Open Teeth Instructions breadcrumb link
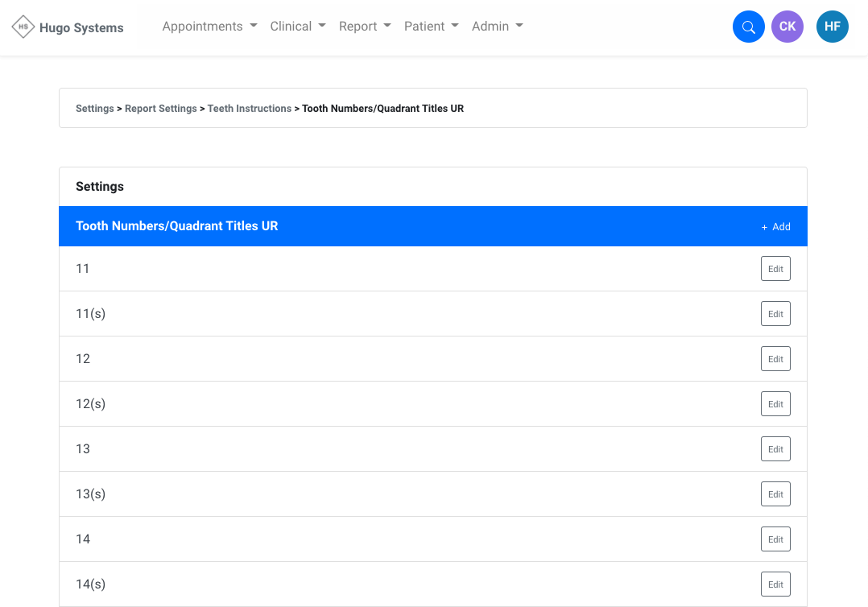Viewport: 868px width, 607px height. tap(250, 109)
